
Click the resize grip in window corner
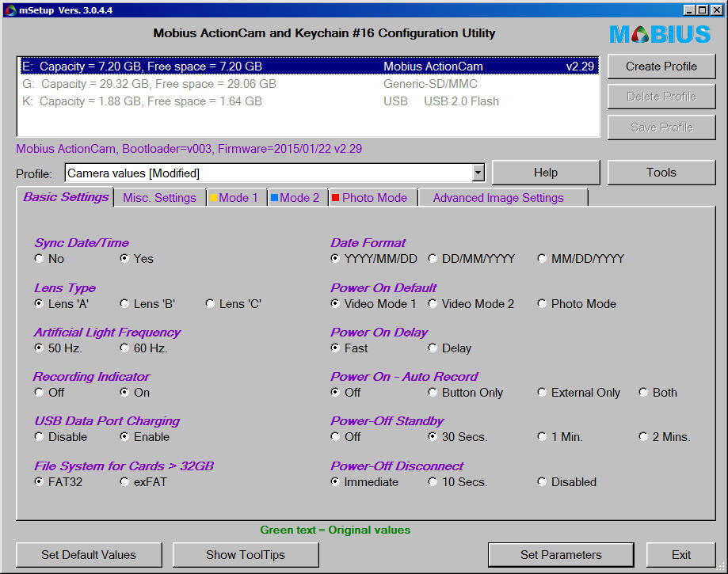tap(720, 567)
